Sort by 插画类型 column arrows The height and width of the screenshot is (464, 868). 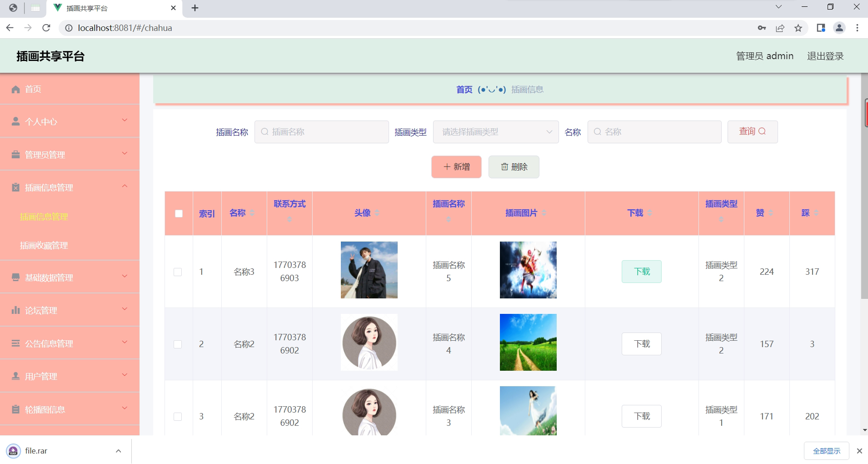721,220
